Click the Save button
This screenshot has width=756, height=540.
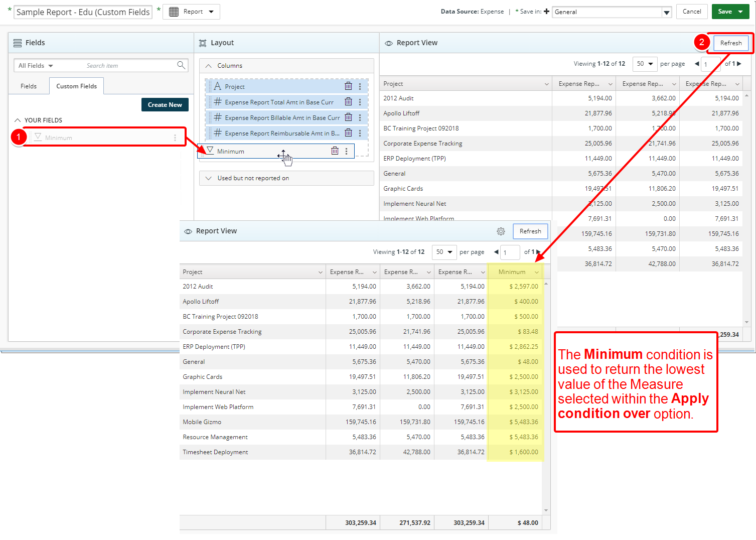[725, 12]
